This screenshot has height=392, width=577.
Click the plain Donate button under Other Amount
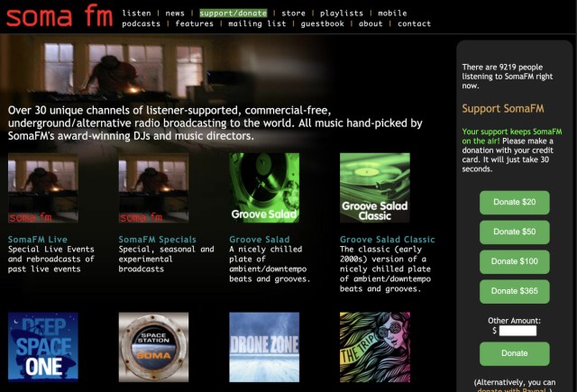515,353
